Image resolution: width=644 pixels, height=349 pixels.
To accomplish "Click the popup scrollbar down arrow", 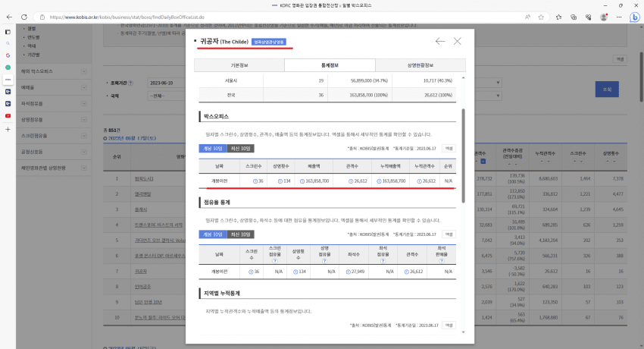I will [463, 332].
